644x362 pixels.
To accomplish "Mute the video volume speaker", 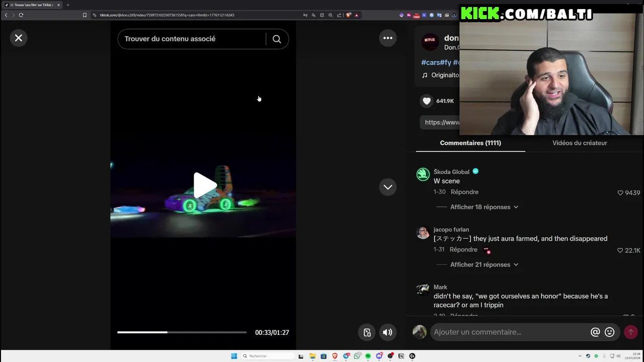I will (387, 332).
